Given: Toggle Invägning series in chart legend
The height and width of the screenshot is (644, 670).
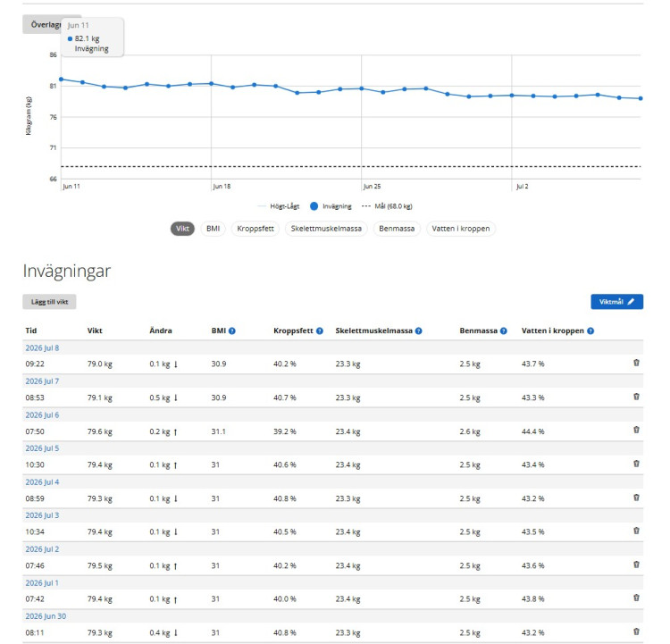Looking at the screenshot, I should [331, 206].
